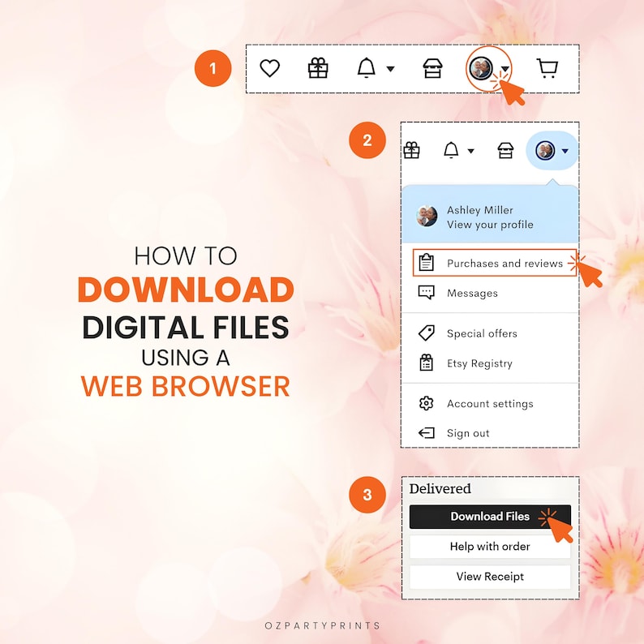Open Favorites via the heart icon
Image resolution: width=644 pixels, height=644 pixels.
(x=270, y=68)
